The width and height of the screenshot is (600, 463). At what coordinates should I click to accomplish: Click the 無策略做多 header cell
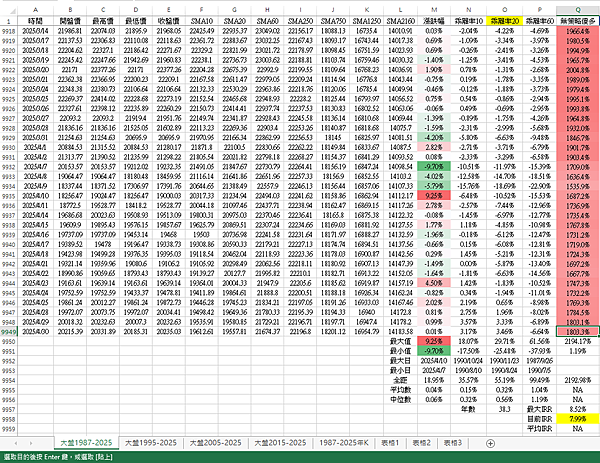pyautogui.click(x=577, y=21)
